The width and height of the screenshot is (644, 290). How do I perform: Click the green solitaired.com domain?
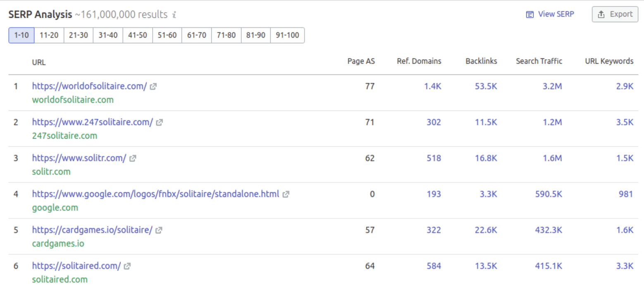tap(60, 280)
